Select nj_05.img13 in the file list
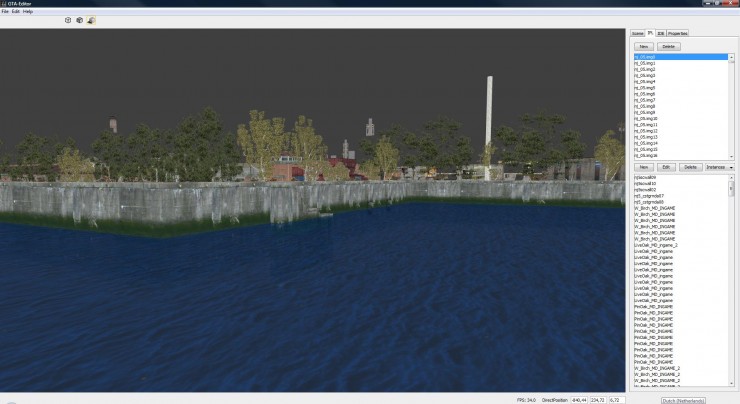740x404 pixels. tap(681, 136)
